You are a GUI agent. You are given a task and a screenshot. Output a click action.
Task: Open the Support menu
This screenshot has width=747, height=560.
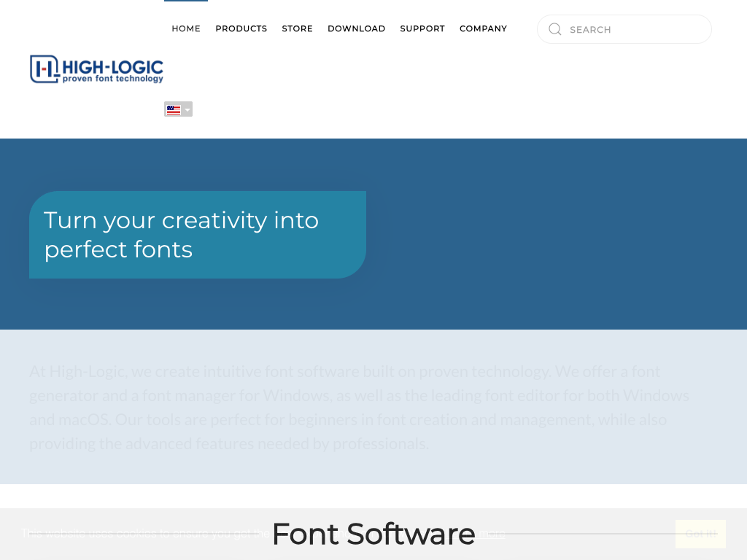[422, 28]
